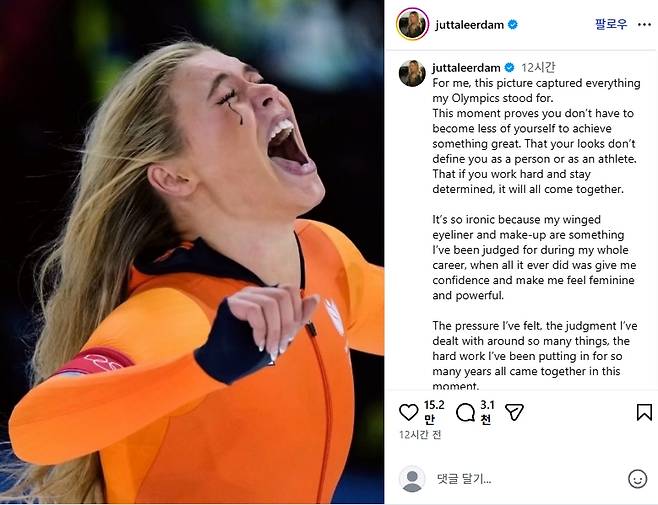
Task: View the 15.2만 likes count
Action: pos(433,412)
